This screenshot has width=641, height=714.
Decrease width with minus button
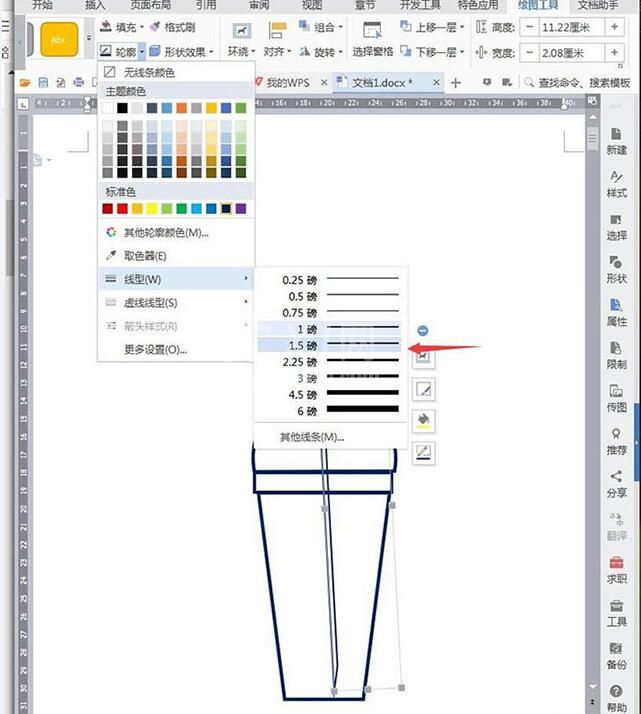point(529,53)
